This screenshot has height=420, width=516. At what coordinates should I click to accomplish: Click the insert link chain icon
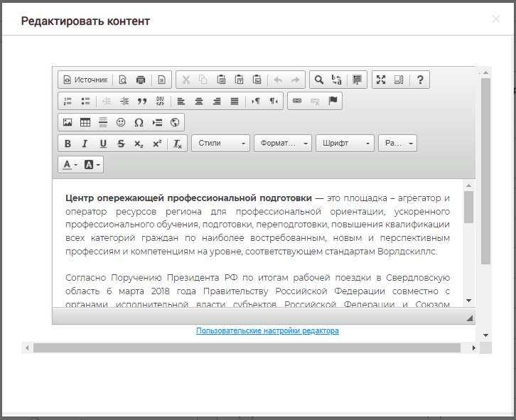click(297, 101)
